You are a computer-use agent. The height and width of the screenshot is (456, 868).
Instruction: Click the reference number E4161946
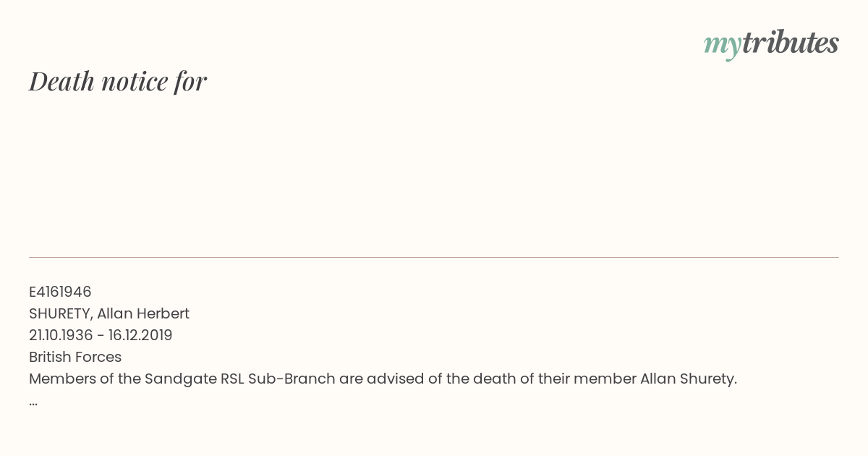click(x=60, y=292)
